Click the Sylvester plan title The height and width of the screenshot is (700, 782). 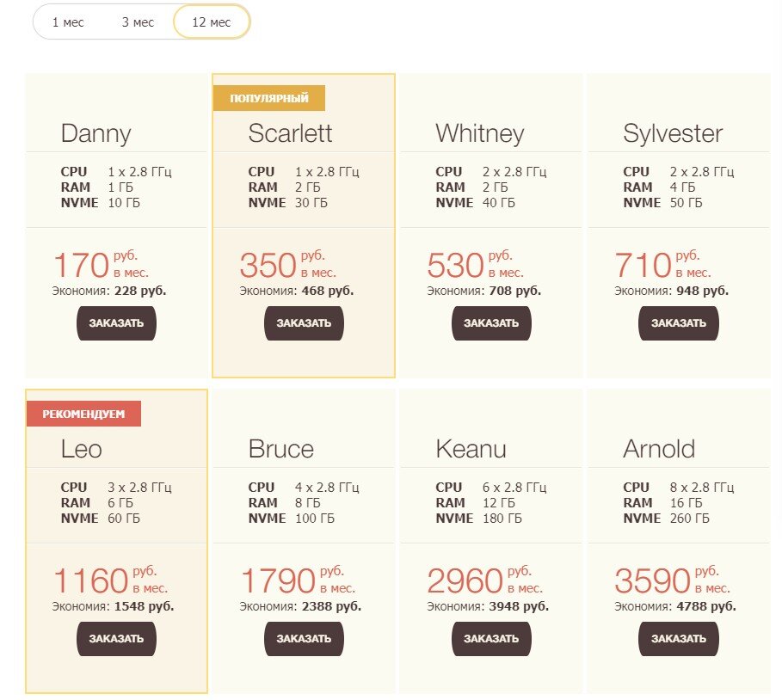(673, 133)
